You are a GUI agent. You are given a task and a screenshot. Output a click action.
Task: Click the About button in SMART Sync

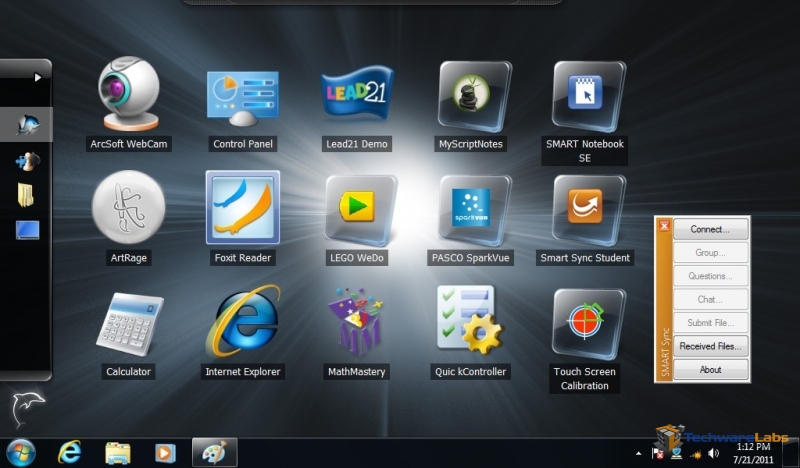711,370
